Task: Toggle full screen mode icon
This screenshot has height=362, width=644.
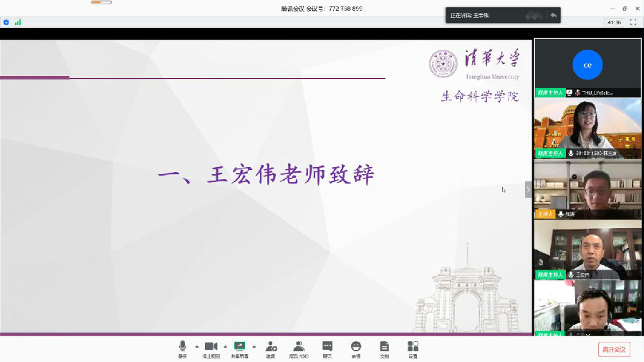Action: tap(633, 22)
